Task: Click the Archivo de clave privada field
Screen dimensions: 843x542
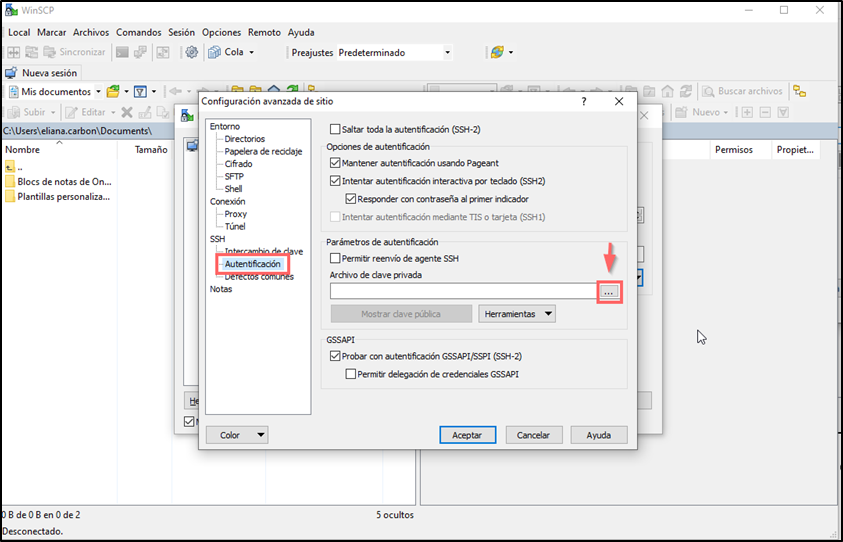Action: (x=463, y=291)
